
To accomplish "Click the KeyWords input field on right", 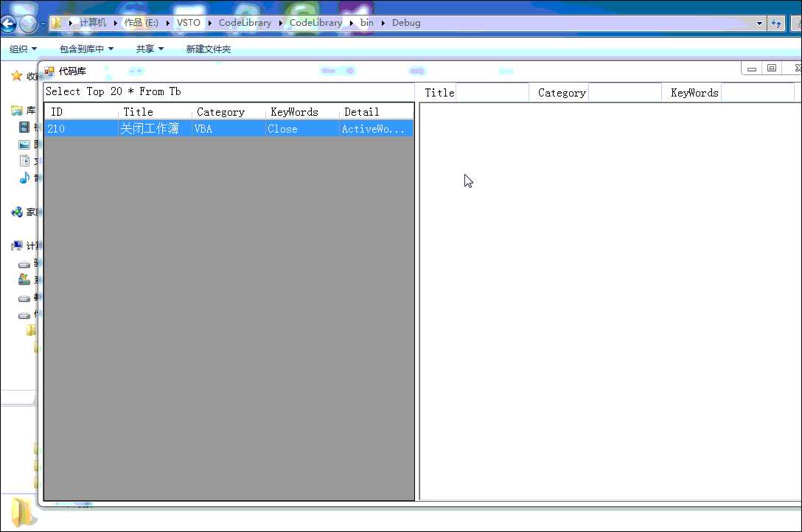I will (x=758, y=93).
